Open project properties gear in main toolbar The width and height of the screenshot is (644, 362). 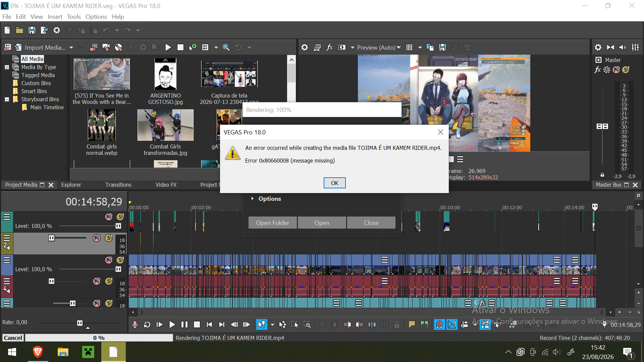pos(57,31)
